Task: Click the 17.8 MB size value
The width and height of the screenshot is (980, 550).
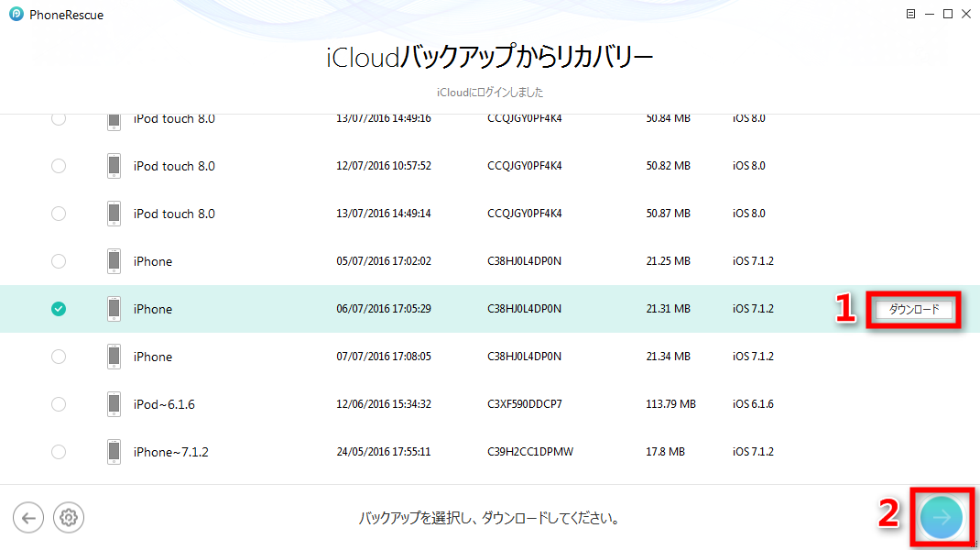Action: [665, 452]
